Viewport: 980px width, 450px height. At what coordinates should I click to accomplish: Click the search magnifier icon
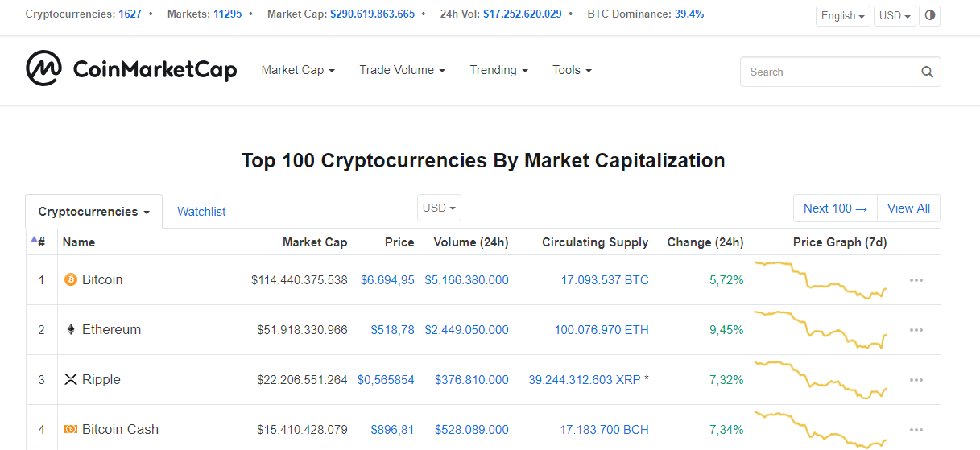tap(927, 72)
